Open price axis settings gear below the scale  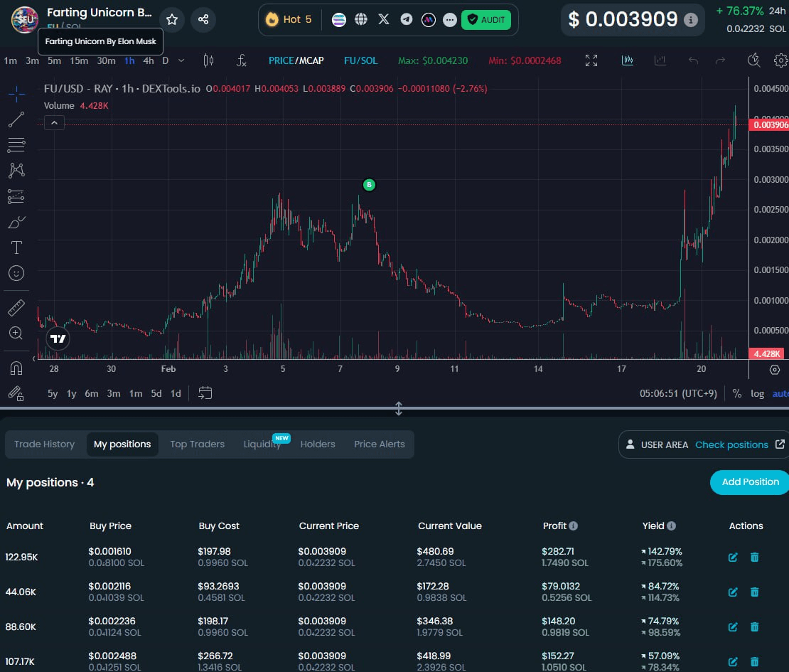pyautogui.click(x=775, y=370)
